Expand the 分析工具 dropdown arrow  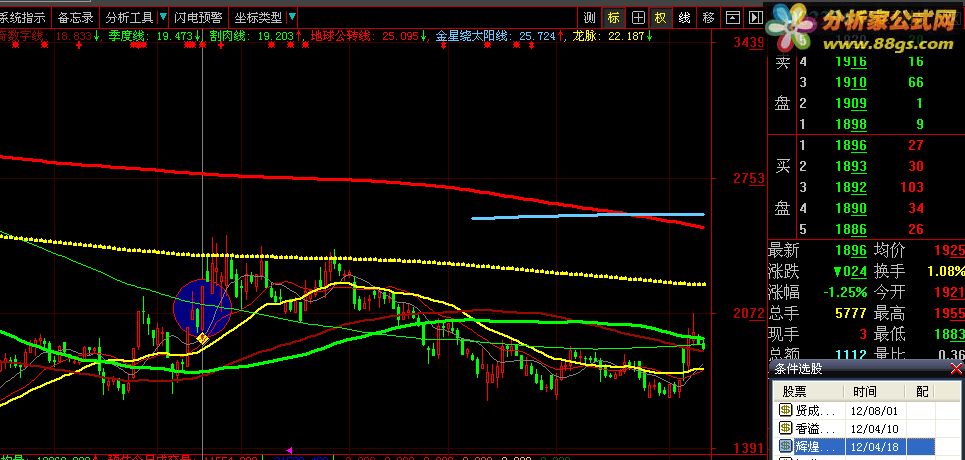pos(162,17)
